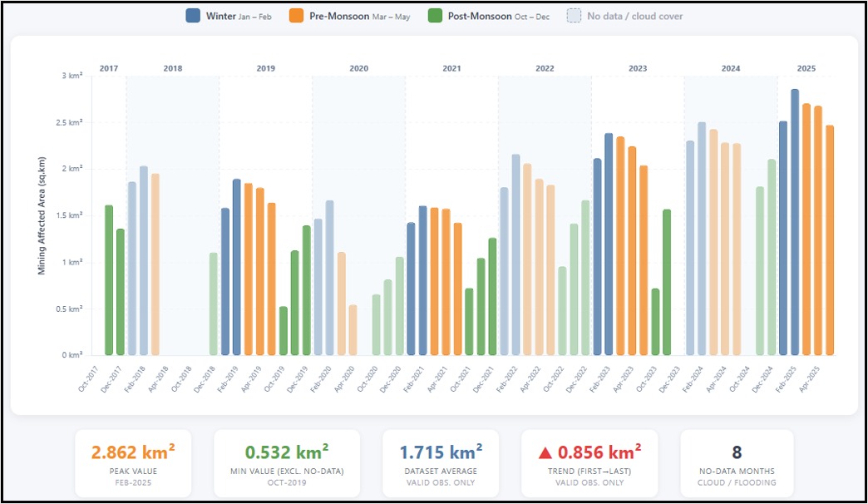
Task: Click the Feb-2023 x-axis tick label
Action: pyautogui.click(x=599, y=380)
